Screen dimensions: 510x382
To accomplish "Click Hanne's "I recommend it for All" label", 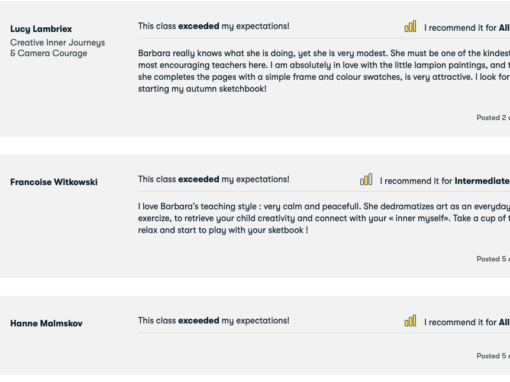I will point(467,322).
